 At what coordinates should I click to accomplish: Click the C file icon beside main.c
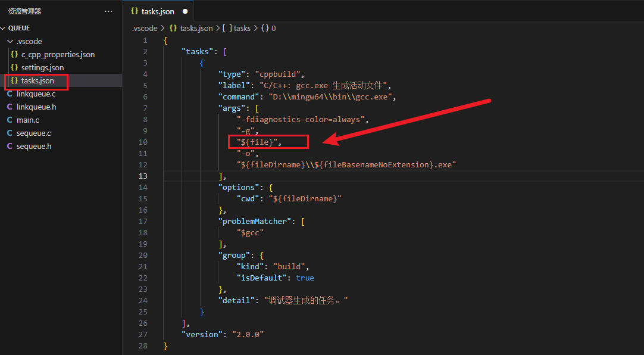pos(8,120)
